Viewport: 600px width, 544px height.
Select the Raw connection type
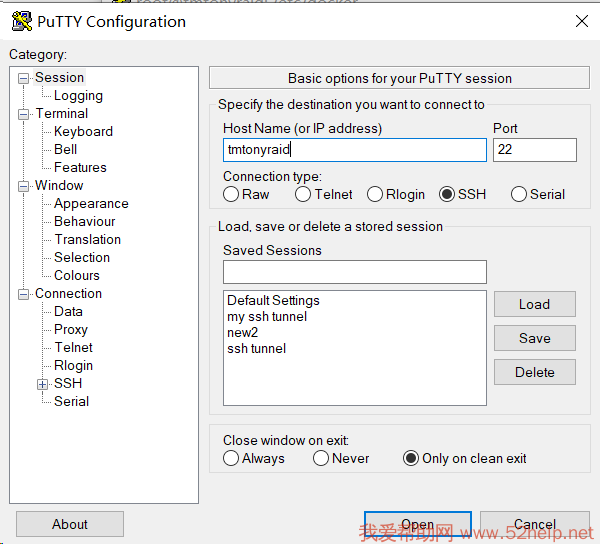tap(232, 195)
